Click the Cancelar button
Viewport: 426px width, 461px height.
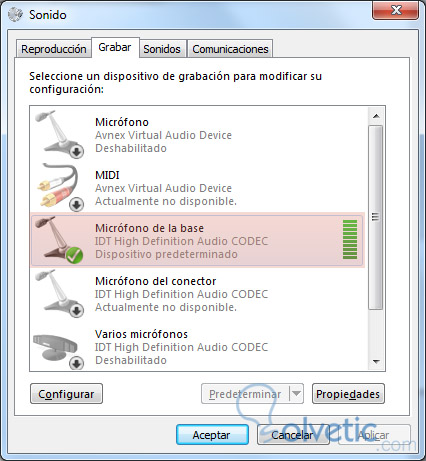(293, 435)
